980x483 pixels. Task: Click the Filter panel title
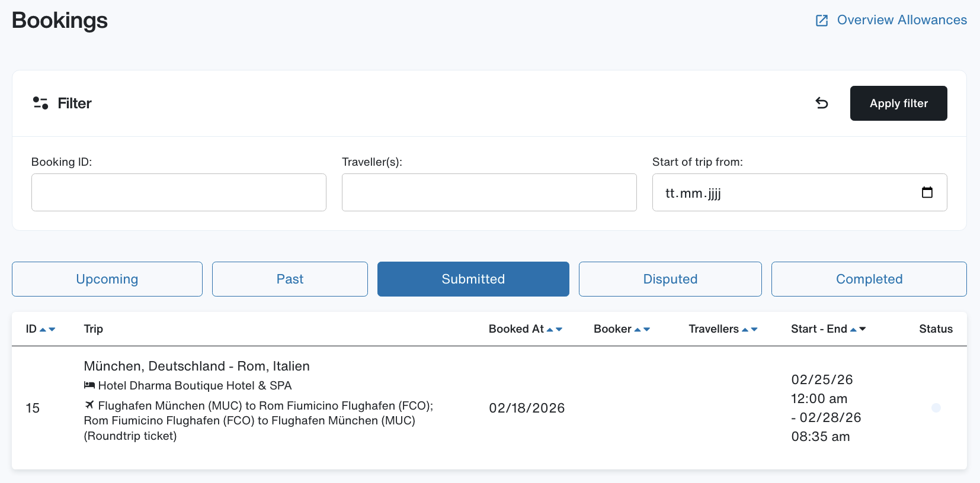coord(75,104)
